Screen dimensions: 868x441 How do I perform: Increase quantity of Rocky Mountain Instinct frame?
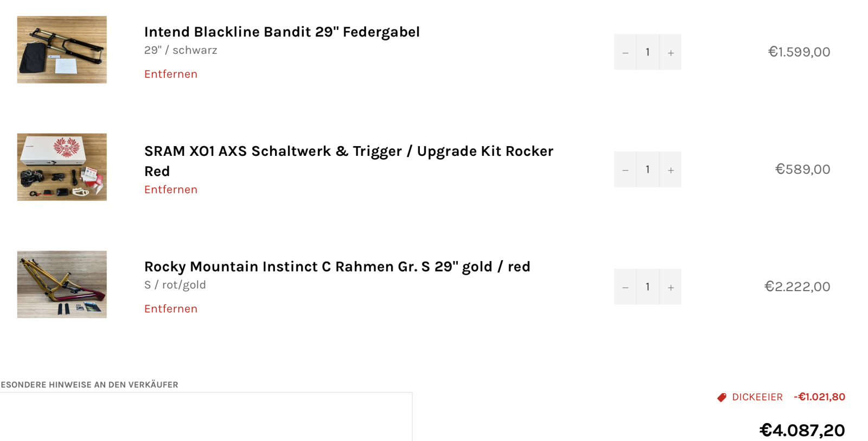(671, 287)
